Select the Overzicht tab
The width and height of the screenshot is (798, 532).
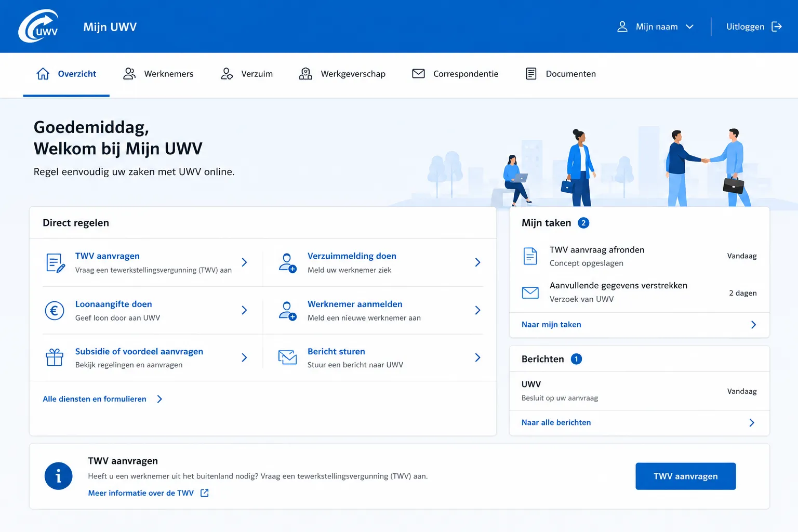coord(66,74)
